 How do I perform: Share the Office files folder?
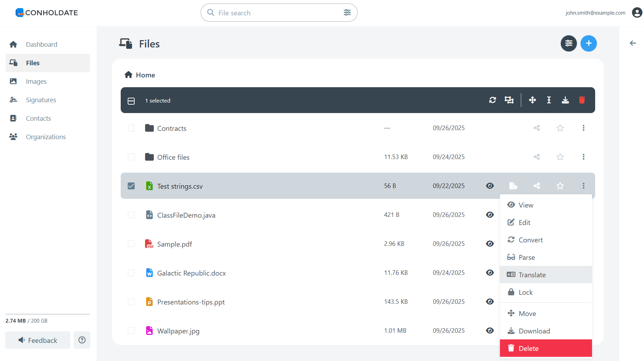537,157
